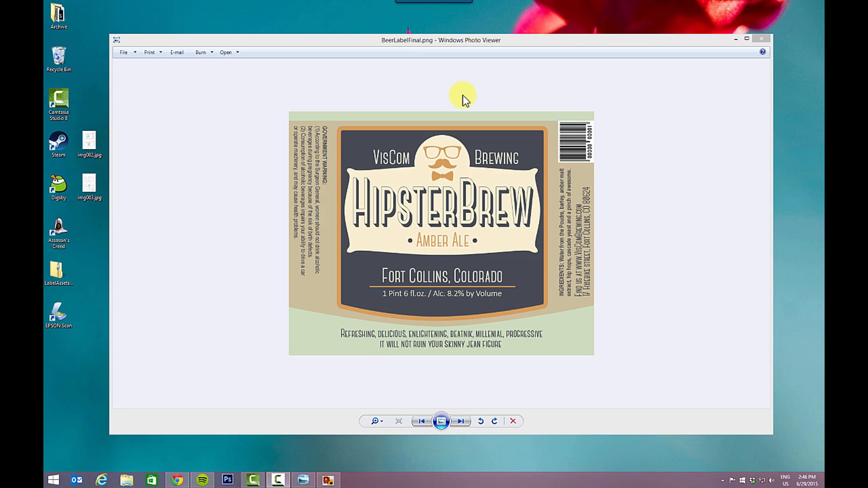868x488 pixels.
Task: Click the E-mail button
Action: pos(177,52)
